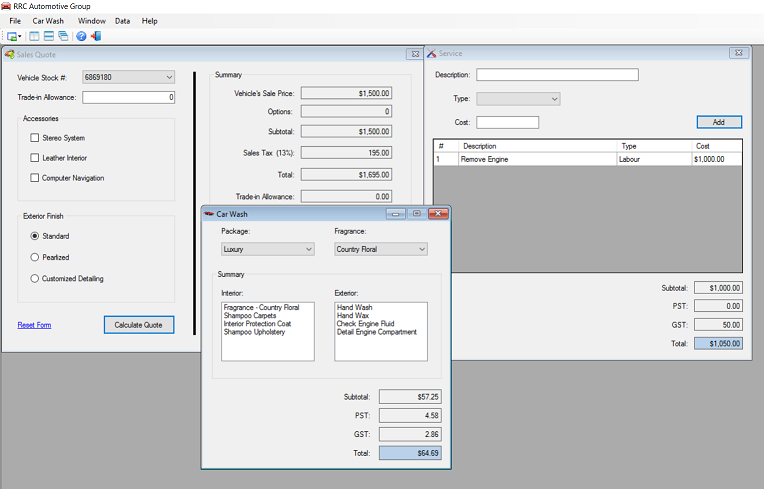Click the exit door toolbar icon
Image resolution: width=764 pixels, height=489 pixels.
(x=96, y=36)
